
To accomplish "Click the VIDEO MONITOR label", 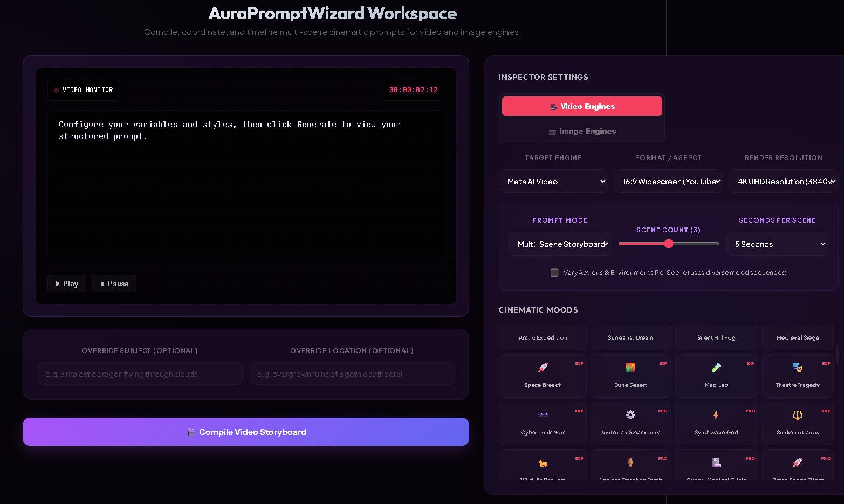I will click(x=87, y=90).
